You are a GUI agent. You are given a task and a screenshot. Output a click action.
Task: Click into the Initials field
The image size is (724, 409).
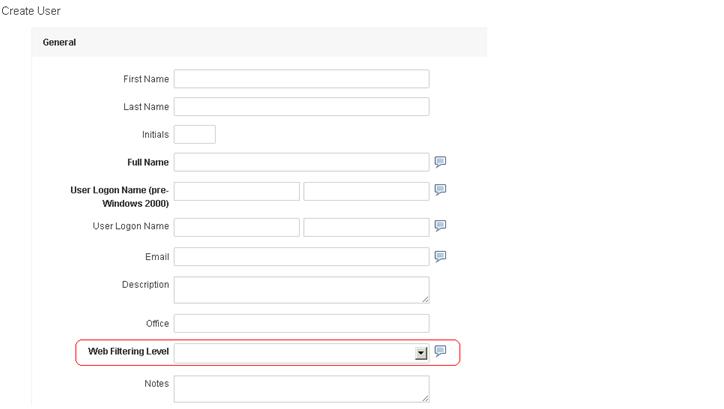[195, 134]
